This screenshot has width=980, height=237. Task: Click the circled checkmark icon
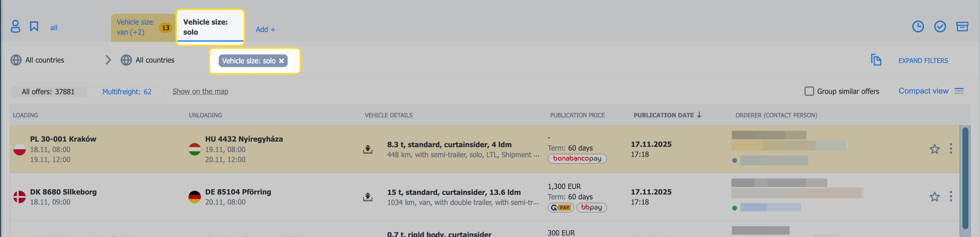point(940,26)
